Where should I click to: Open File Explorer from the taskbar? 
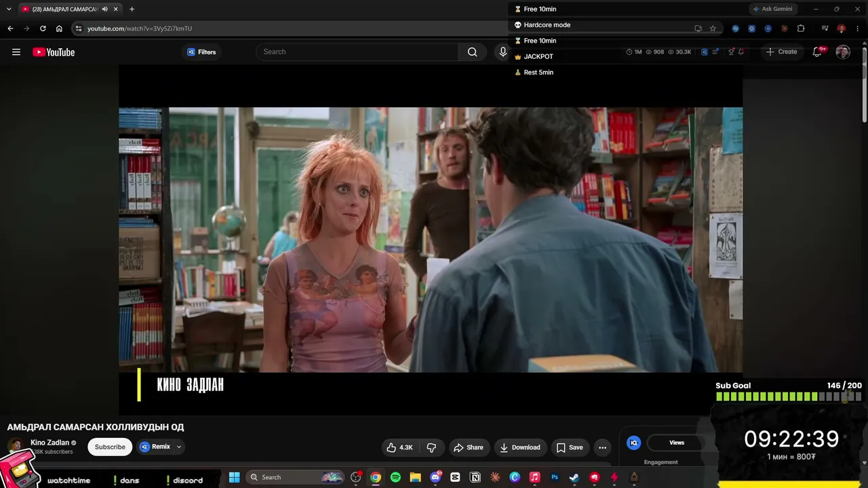(415, 477)
